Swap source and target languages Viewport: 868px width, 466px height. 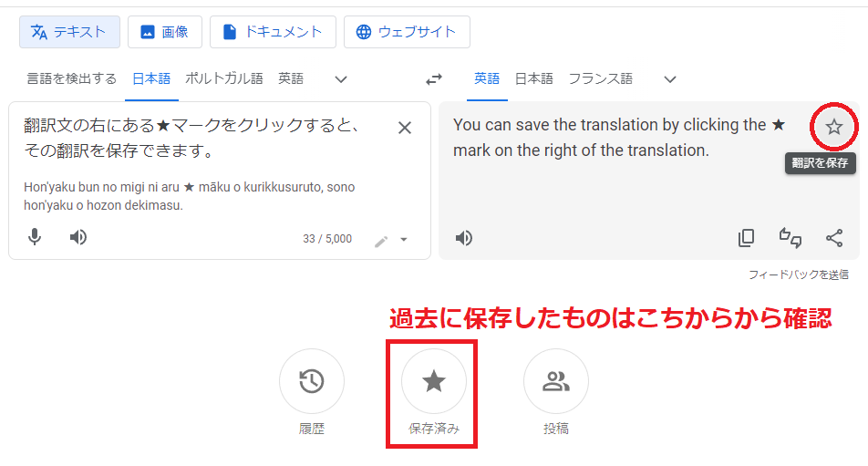click(434, 79)
